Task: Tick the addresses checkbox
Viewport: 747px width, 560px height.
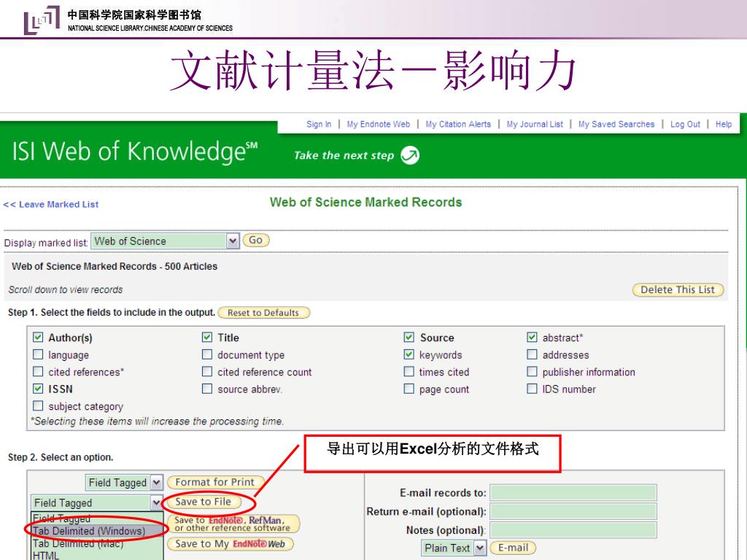Action: click(532, 355)
